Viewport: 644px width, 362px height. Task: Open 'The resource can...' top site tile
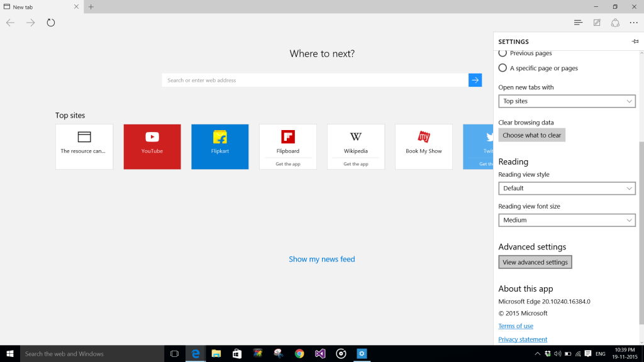click(x=84, y=146)
